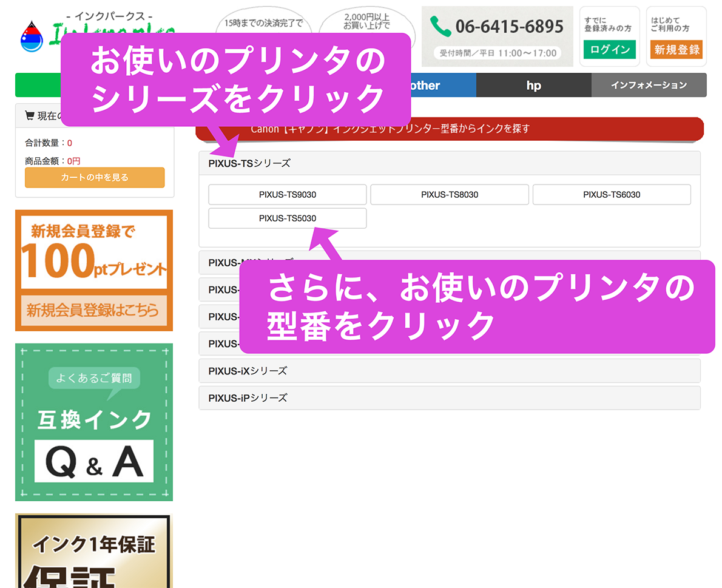Select the brother navigation tab
This screenshot has width=722, height=588.
click(x=443, y=85)
